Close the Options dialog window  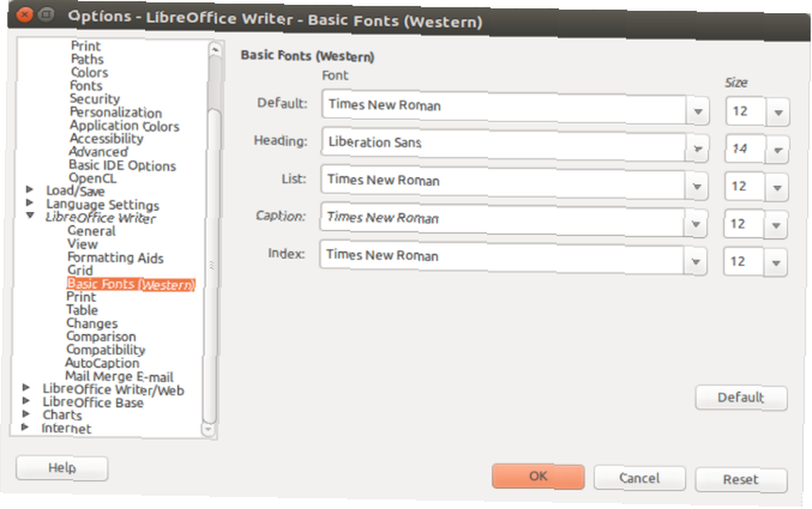coord(24,15)
